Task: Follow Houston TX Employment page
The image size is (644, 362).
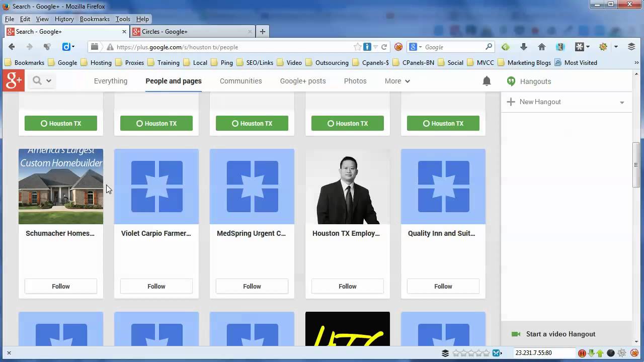Action: pos(348,286)
